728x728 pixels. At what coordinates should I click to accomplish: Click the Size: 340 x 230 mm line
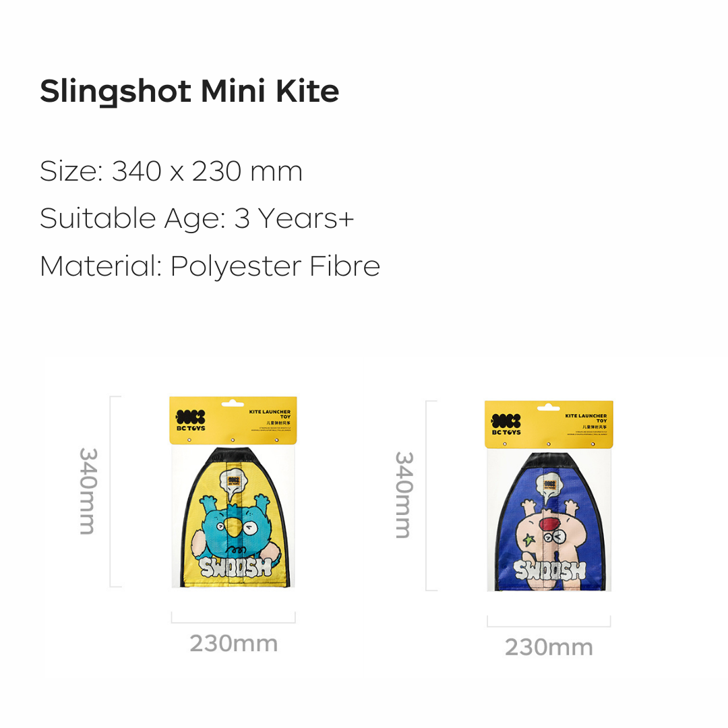tap(171, 171)
